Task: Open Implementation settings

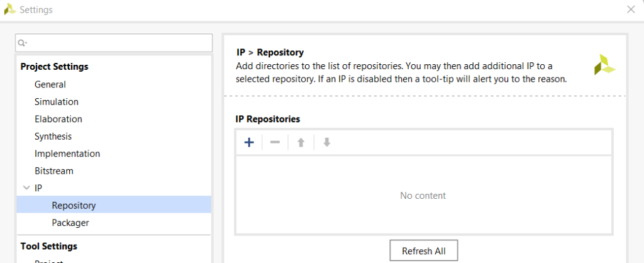Action: point(67,154)
